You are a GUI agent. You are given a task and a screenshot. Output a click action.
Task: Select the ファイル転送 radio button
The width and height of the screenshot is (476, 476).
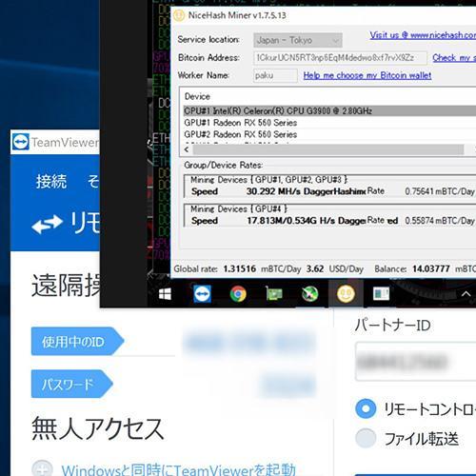[366, 438]
